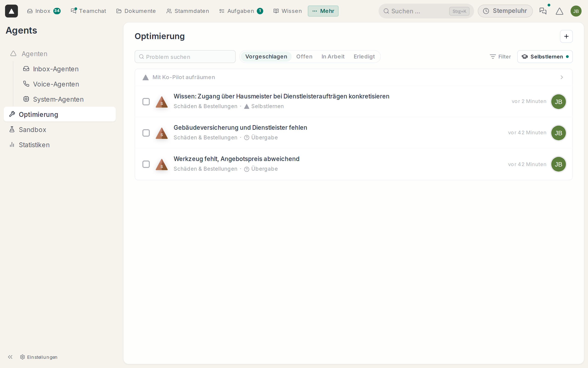This screenshot has width=588, height=368.
Task: Open the Wissen knowledge section
Action: coord(287,11)
